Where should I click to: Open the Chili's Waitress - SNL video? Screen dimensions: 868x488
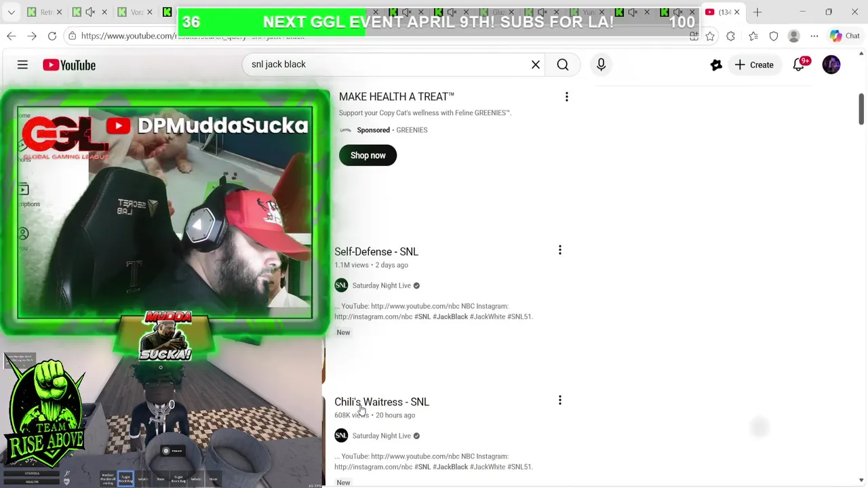(x=382, y=402)
